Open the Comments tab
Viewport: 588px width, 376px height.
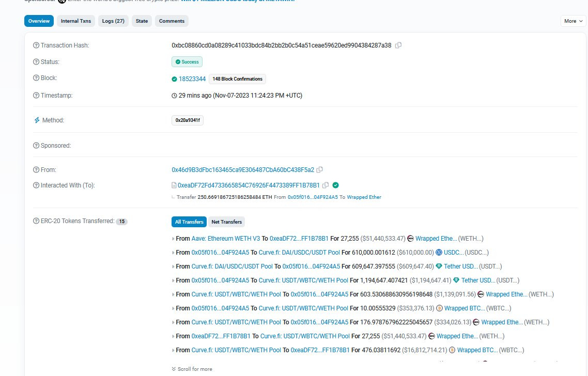(x=172, y=21)
